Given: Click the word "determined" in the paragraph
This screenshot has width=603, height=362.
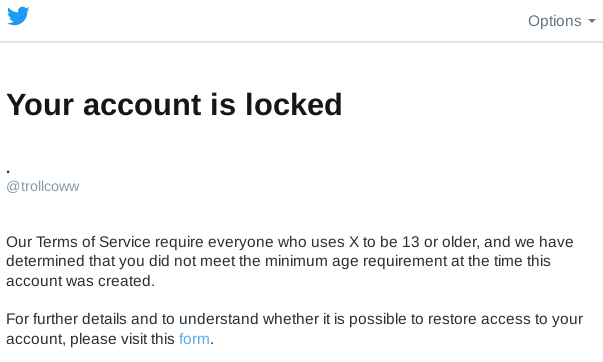Looking at the screenshot, I should point(46,261).
